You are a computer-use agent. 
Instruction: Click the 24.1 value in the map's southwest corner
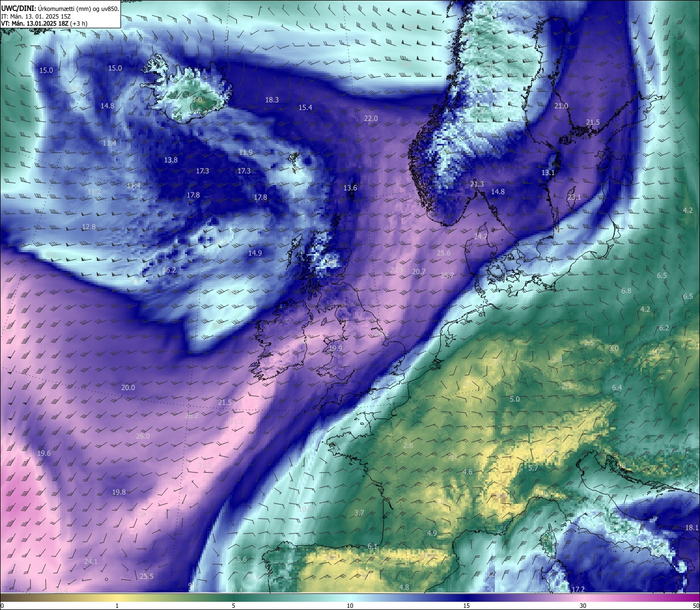click(91, 561)
